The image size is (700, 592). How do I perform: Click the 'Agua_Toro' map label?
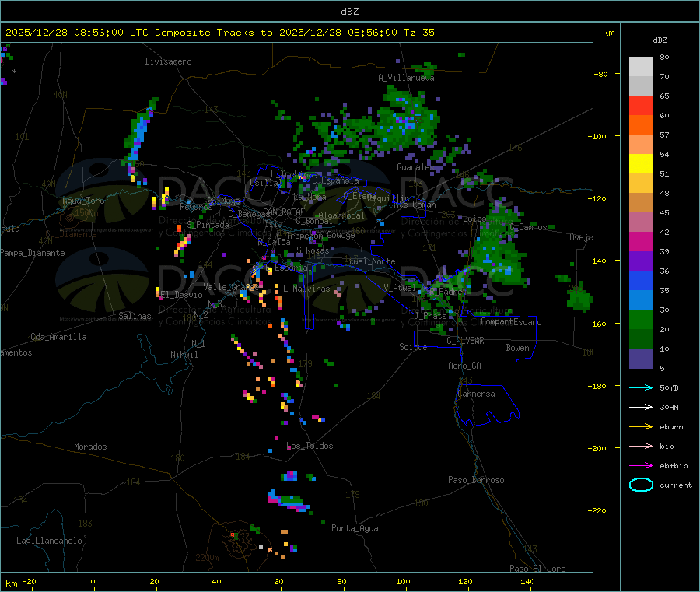point(83,201)
